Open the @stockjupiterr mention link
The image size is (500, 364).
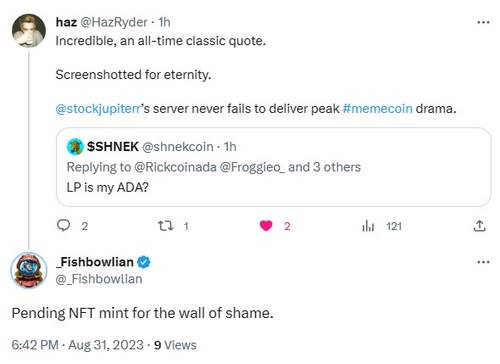98,109
